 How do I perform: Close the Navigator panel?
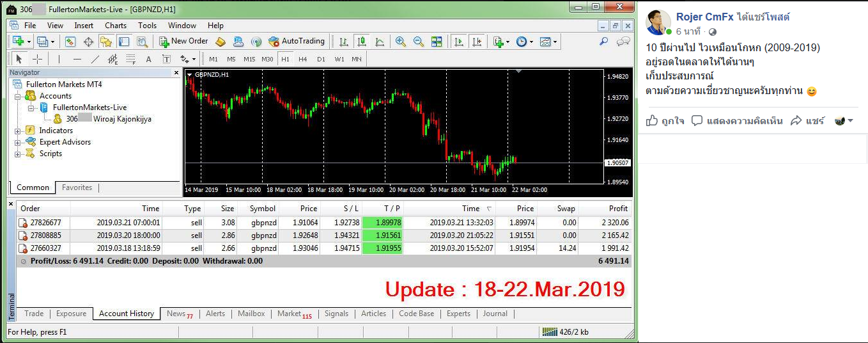[176, 73]
